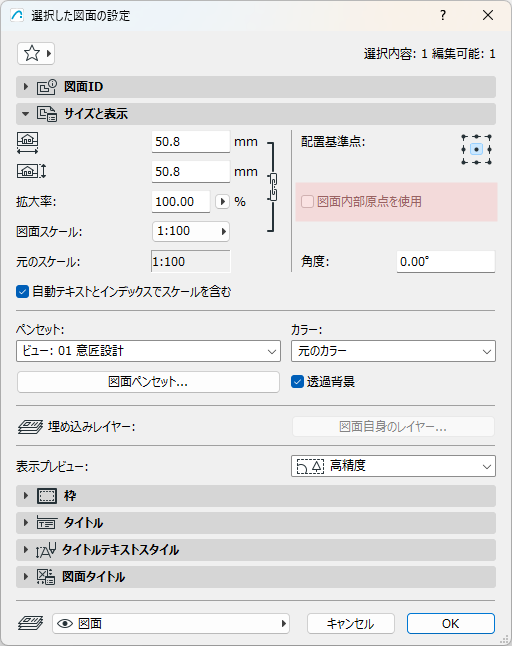Click the キャンセル button

tap(351, 624)
